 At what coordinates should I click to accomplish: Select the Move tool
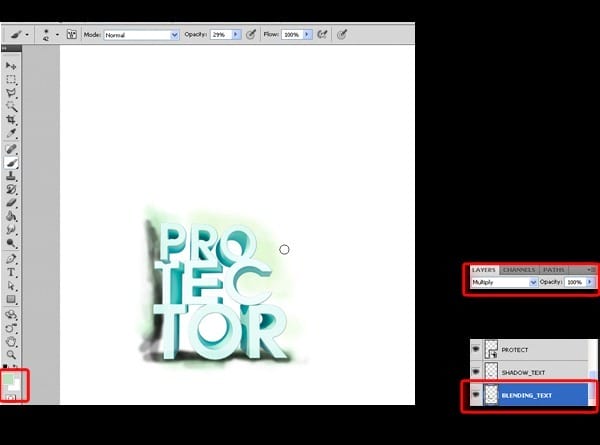[x=11, y=66]
